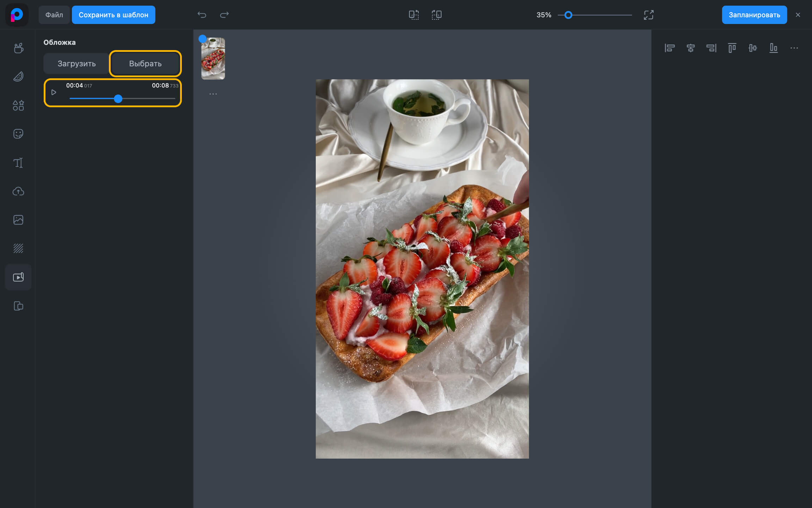Screen dimensions: 812x508
Task: Open the Images gallery panel
Action: coord(18,220)
